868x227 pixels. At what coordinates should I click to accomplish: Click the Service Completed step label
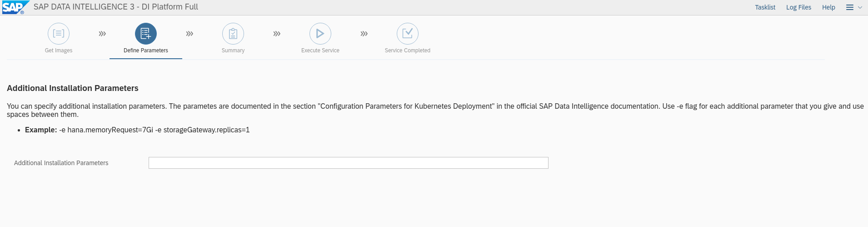click(x=408, y=50)
